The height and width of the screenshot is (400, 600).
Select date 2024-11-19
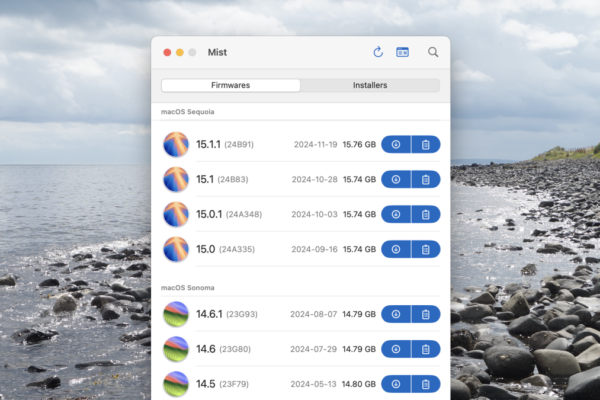tap(315, 145)
